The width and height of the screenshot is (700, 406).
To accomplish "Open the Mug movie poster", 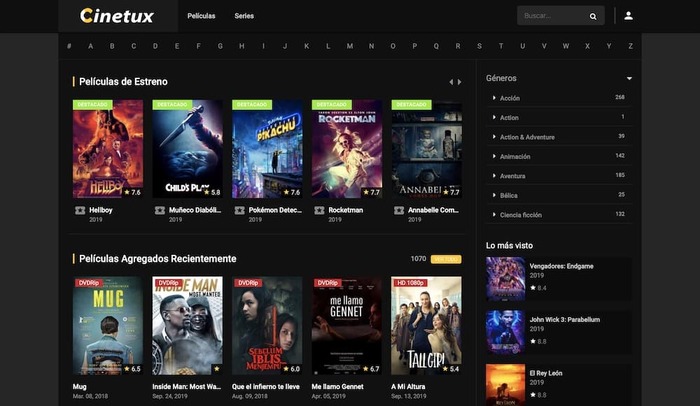I will point(108,326).
